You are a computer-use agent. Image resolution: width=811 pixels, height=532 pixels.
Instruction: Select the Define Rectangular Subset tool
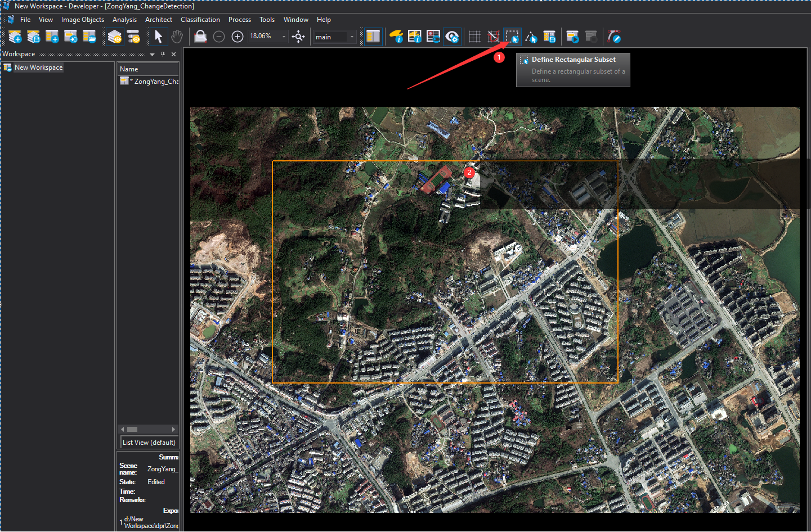(512, 37)
